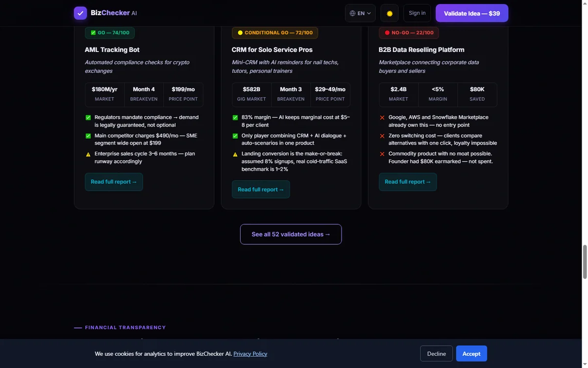Decline the analytics cookies
The image size is (588, 368).
436,354
